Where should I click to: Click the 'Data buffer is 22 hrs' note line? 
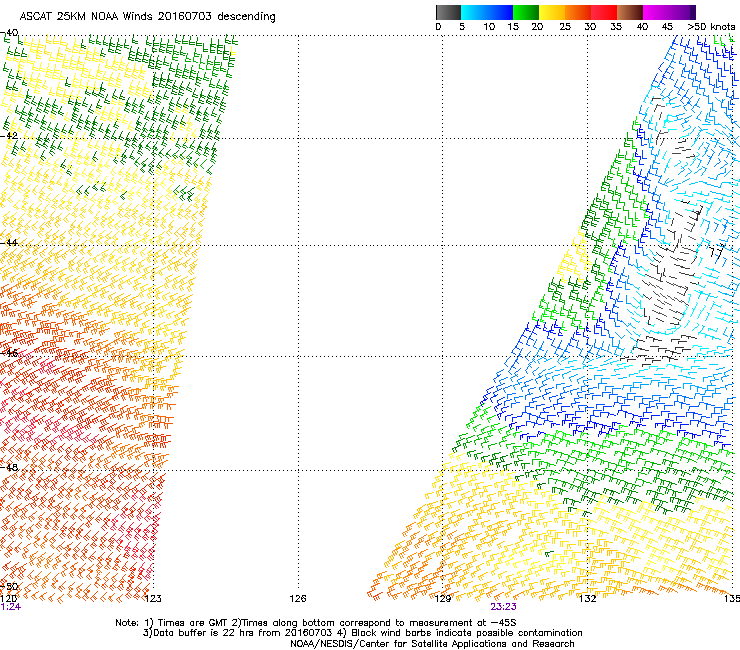tap(362, 633)
